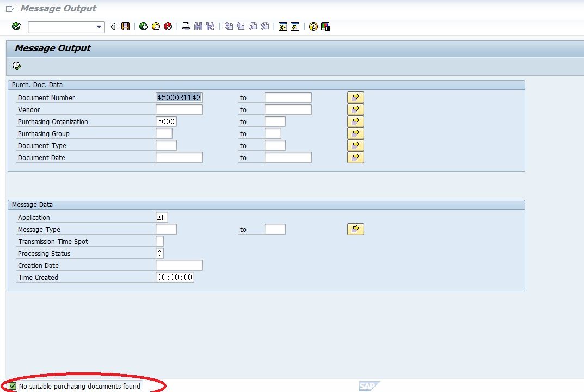Open multiple selection for Document Number
Image resolution: width=584 pixels, height=392 pixels.
pos(355,97)
